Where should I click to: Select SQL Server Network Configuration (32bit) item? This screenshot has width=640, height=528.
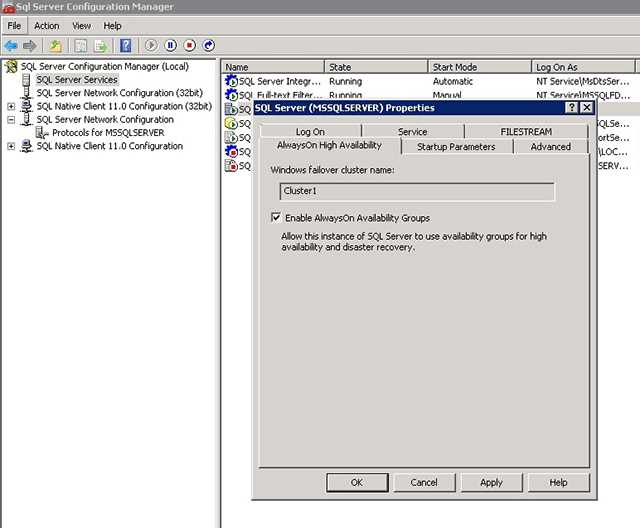(120, 93)
